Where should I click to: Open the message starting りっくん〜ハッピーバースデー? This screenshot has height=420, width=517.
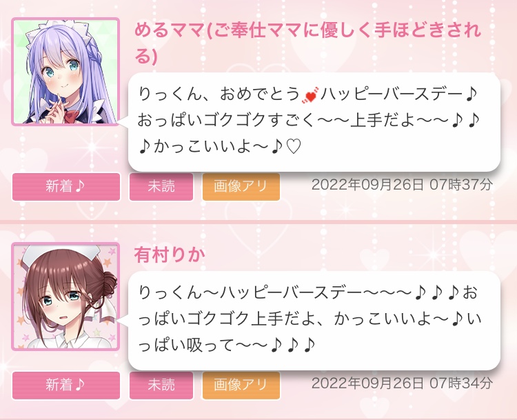tap(314, 321)
